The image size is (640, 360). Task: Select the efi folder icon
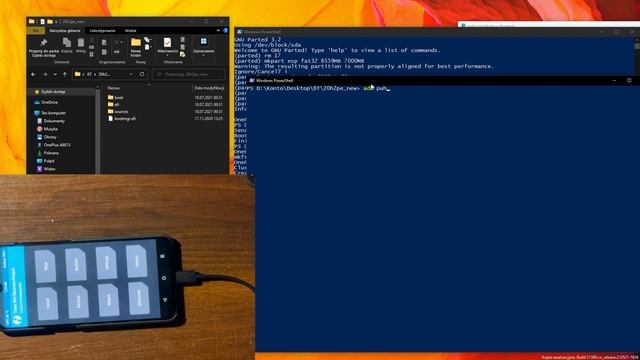111,104
